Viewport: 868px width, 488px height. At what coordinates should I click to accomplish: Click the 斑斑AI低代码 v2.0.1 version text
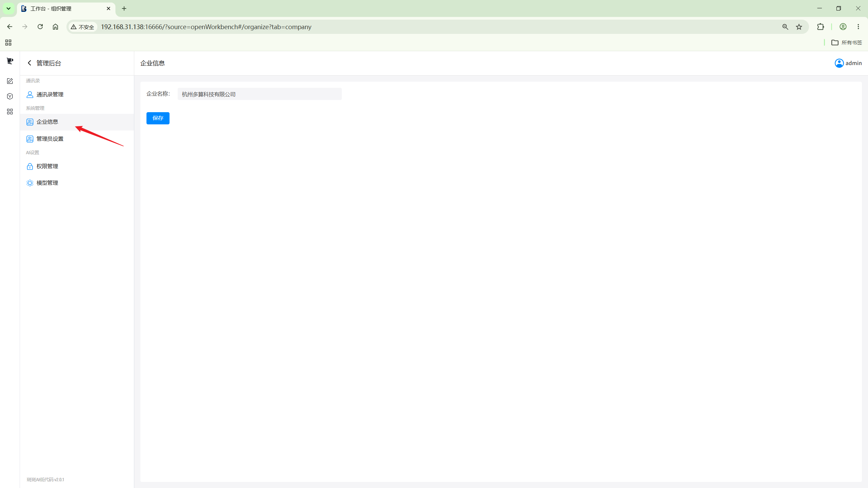[x=45, y=480]
